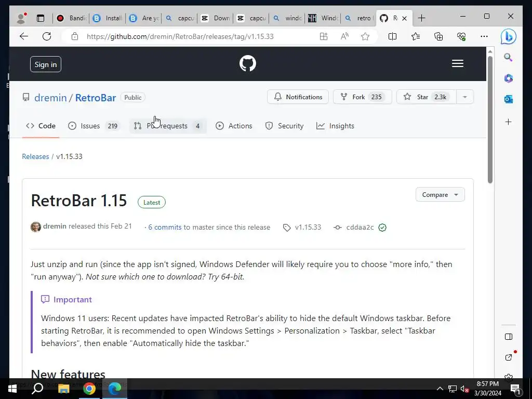Viewport: 532px width, 399px height.
Task: Open the Pull requests tab
Action: (x=168, y=126)
